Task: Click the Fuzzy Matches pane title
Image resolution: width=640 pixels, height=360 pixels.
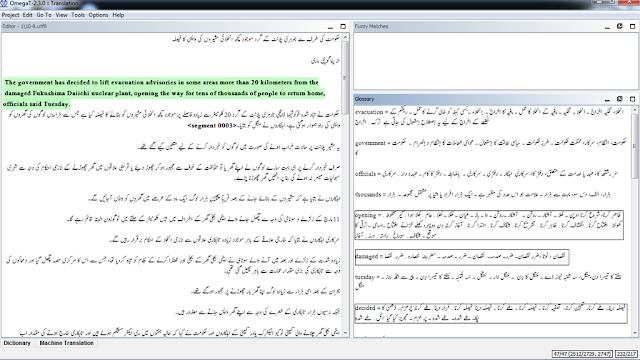Action: [x=371, y=26]
